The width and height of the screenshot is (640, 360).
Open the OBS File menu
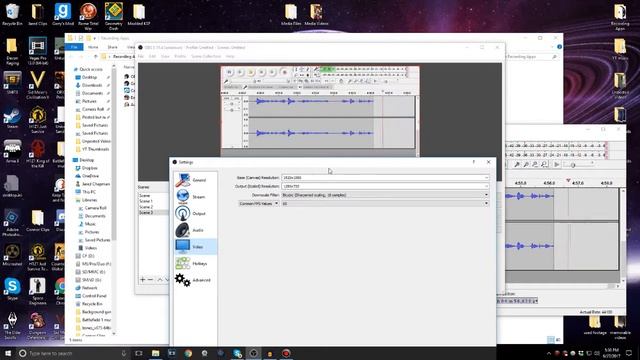[x=141, y=56]
